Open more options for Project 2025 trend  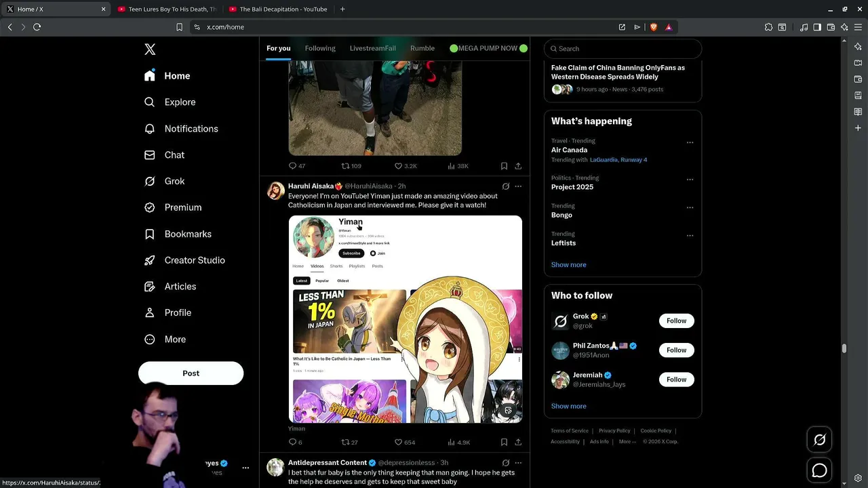click(x=690, y=180)
